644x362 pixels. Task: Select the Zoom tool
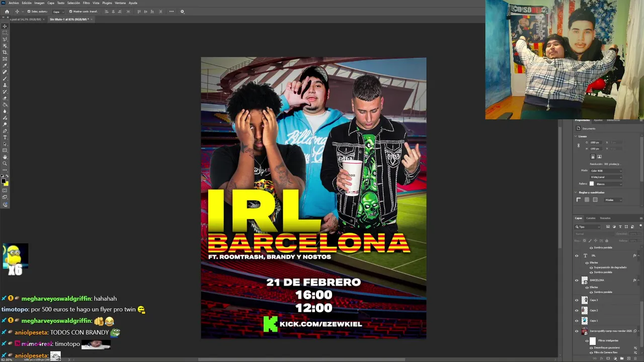pos(5,163)
